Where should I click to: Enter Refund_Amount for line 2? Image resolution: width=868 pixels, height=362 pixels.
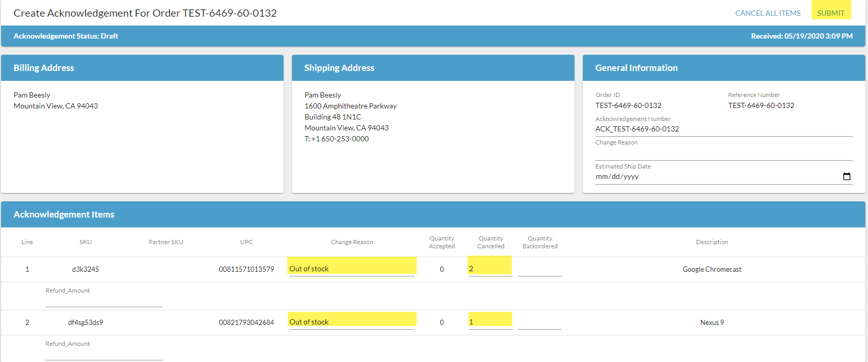pyautogui.click(x=104, y=354)
